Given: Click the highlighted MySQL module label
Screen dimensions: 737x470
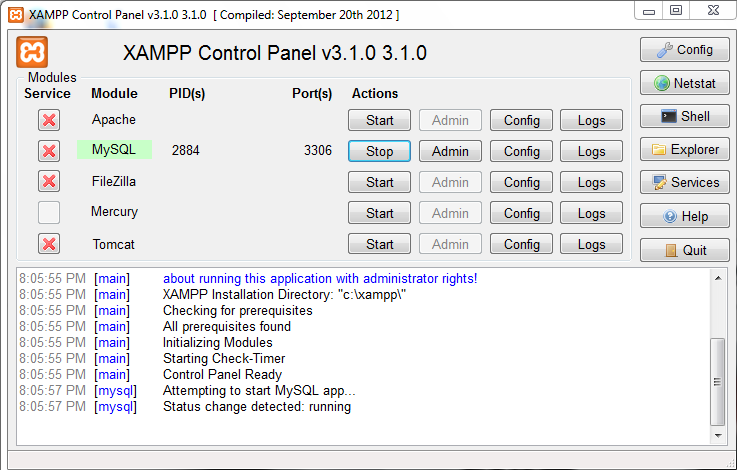Looking at the screenshot, I should click(114, 149).
